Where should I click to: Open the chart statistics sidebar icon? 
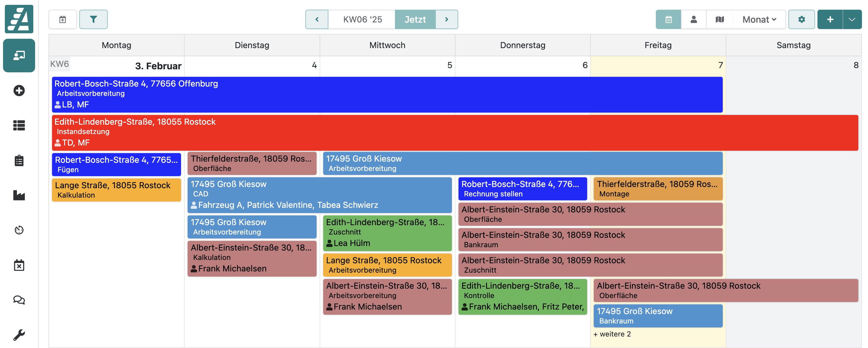(19, 195)
